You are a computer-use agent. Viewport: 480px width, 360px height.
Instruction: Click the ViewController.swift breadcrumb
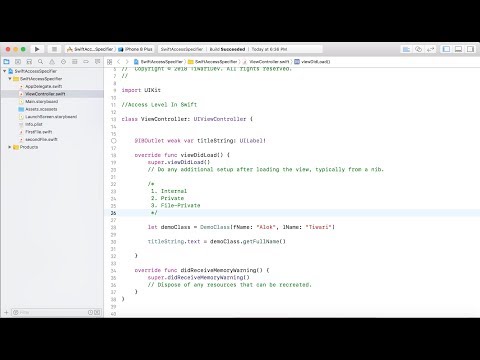click(266, 62)
